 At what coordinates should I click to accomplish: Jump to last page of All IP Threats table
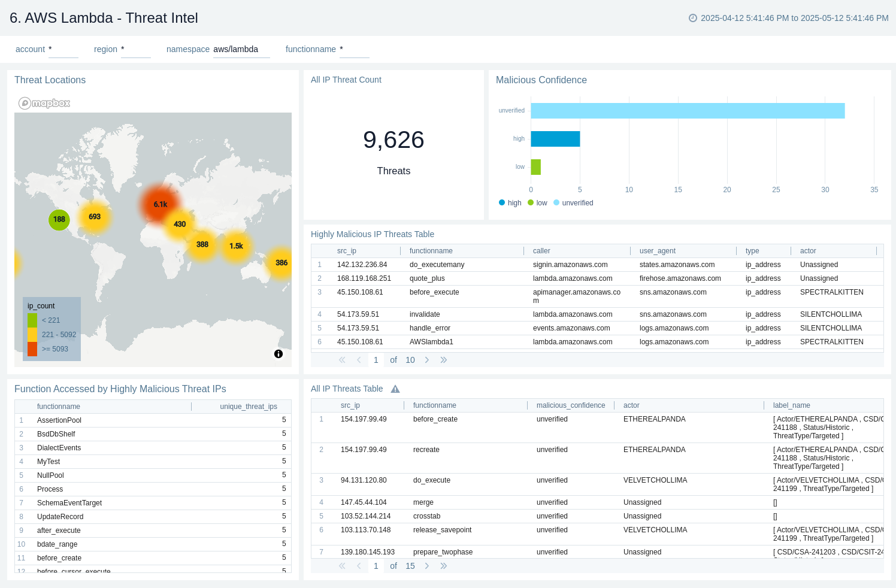coord(444,566)
